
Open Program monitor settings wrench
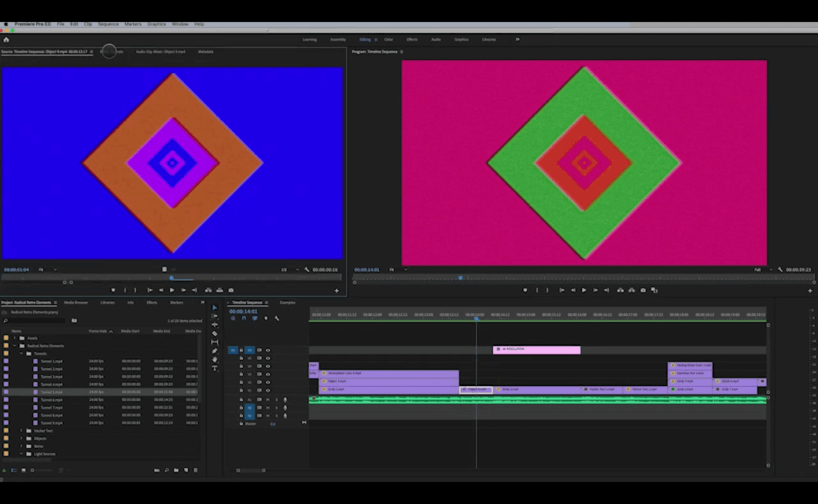tap(780, 270)
